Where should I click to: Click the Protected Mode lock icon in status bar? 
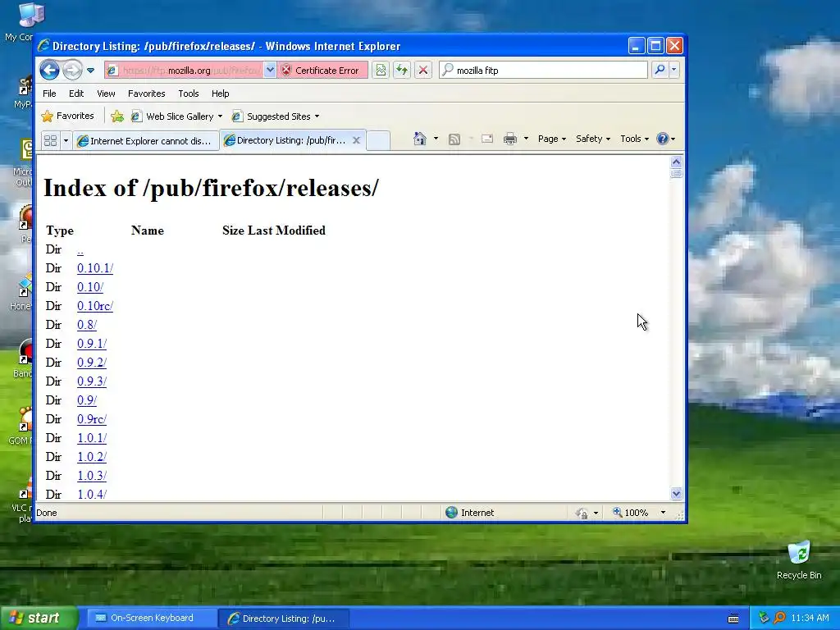coord(582,514)
